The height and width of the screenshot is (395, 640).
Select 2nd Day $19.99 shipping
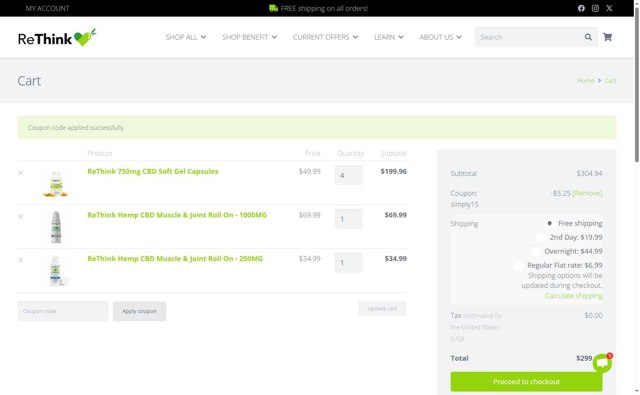click(541, 237)
